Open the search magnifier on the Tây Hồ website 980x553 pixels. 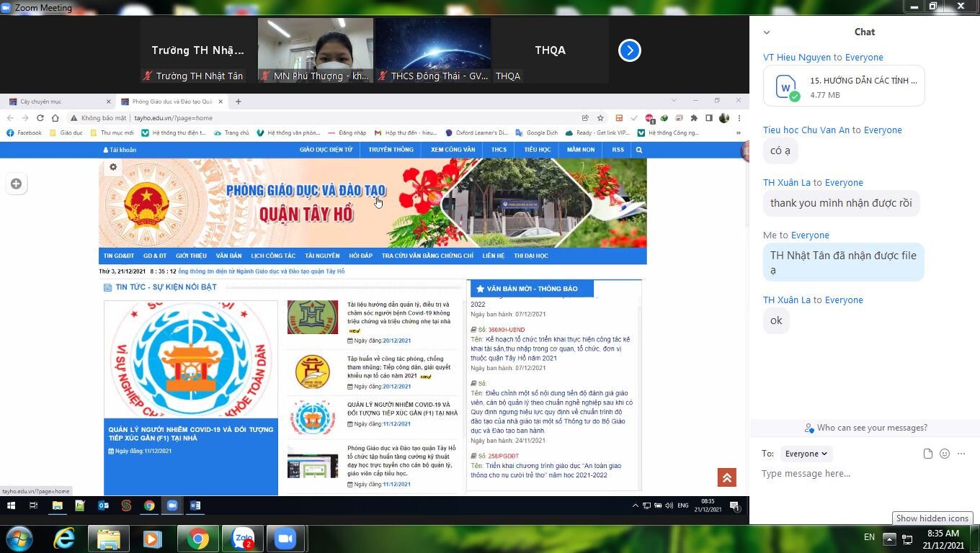(x=638, y=149)
